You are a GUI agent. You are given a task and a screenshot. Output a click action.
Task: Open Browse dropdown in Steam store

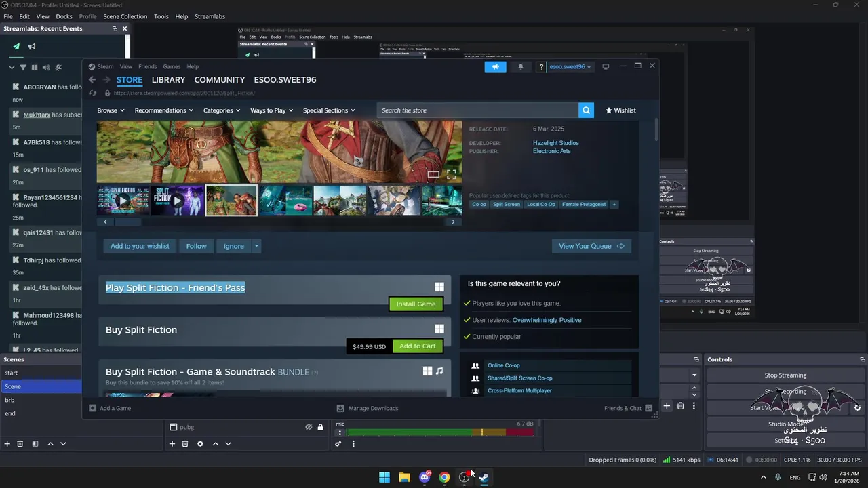[x=111, y=110]
